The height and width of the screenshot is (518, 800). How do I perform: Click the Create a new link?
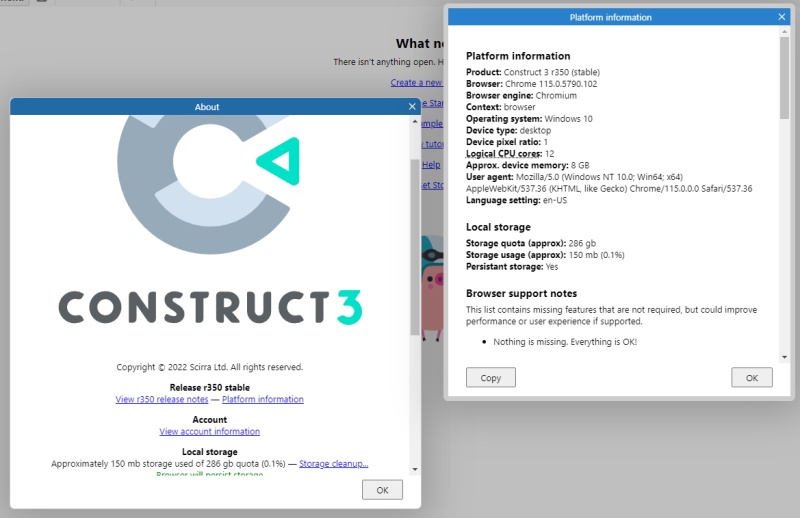(416, 82)
